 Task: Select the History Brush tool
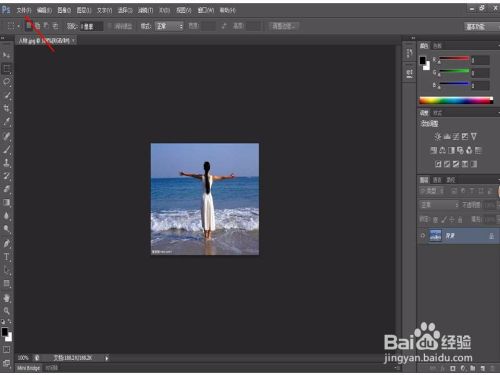tap(6, 176)
